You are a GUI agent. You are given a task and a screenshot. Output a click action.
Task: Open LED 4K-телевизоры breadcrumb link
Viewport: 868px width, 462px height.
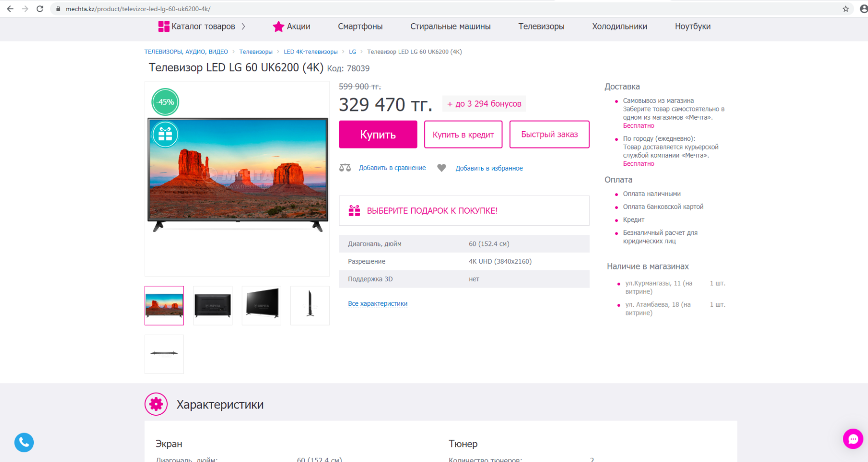[x=311, y=52]
